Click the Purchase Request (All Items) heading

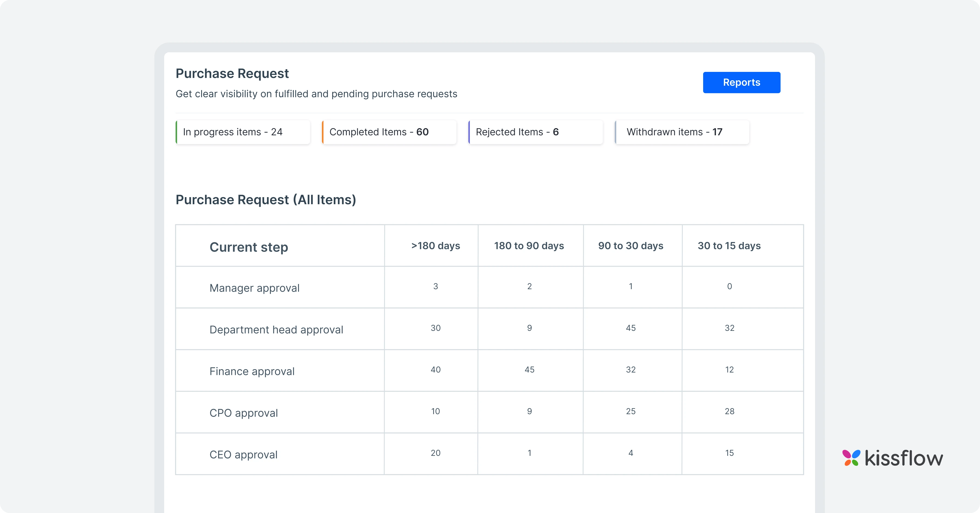coord(266,200)
